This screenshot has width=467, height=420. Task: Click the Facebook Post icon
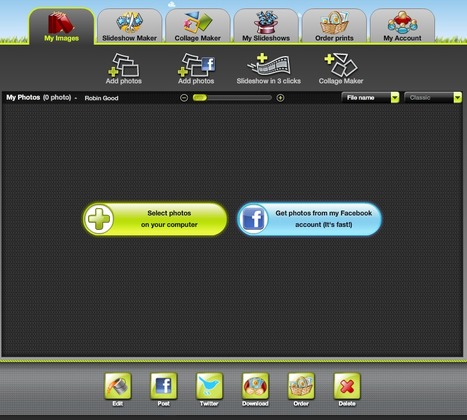(x=163, y=386)
